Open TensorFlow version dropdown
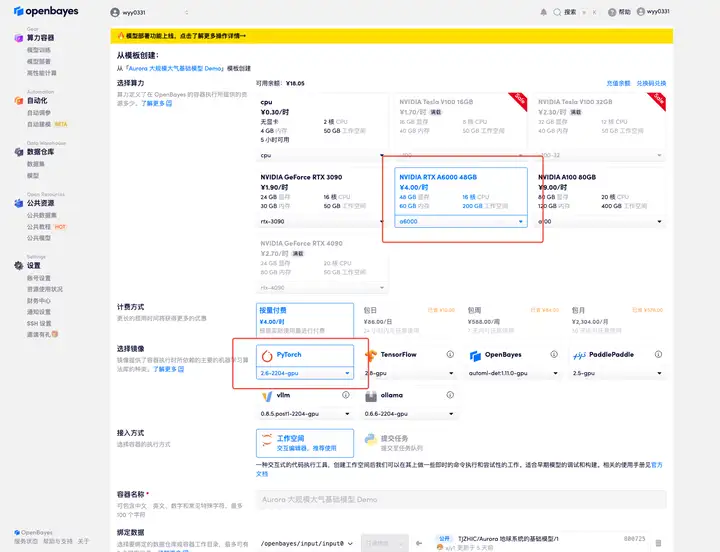The image size is (720, 552). pyautogui.click(x=409, y=373)
